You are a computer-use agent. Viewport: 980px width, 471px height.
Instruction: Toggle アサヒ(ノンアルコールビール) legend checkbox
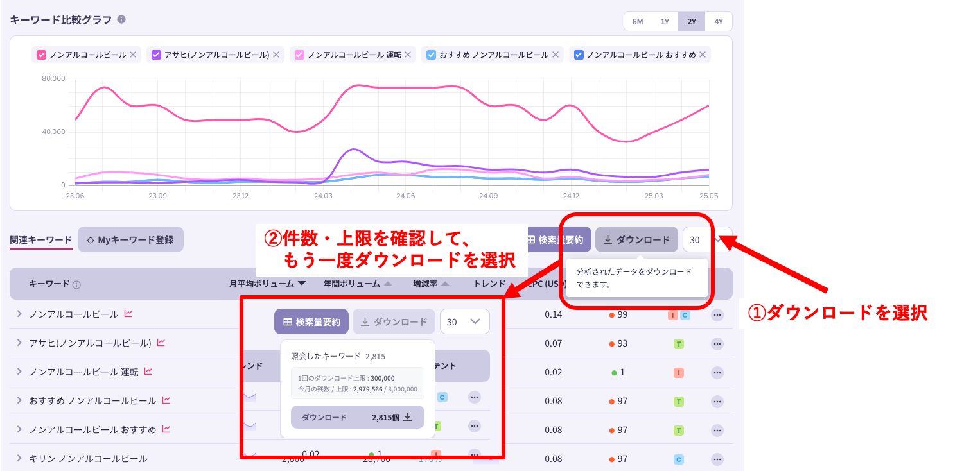click(156, 55)
